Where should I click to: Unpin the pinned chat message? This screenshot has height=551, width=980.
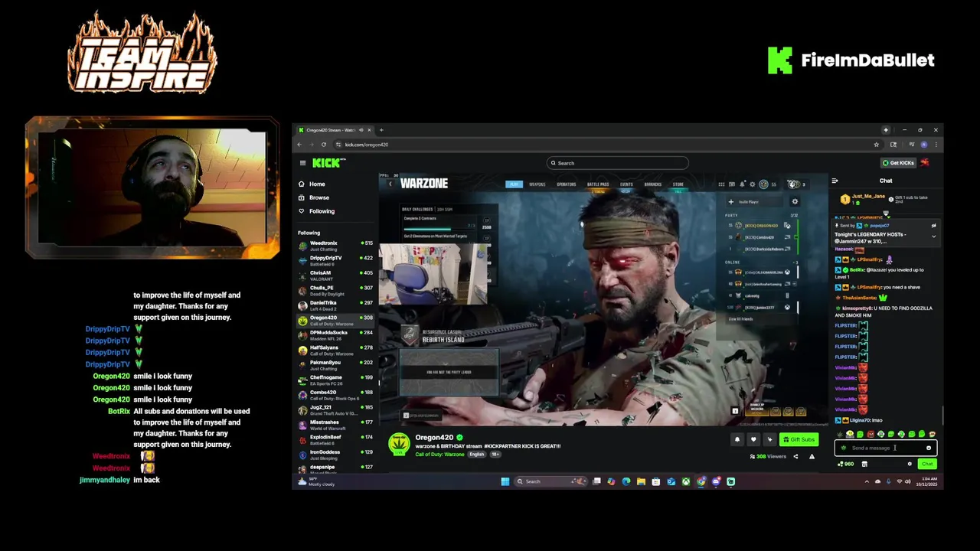coord(933,226)
